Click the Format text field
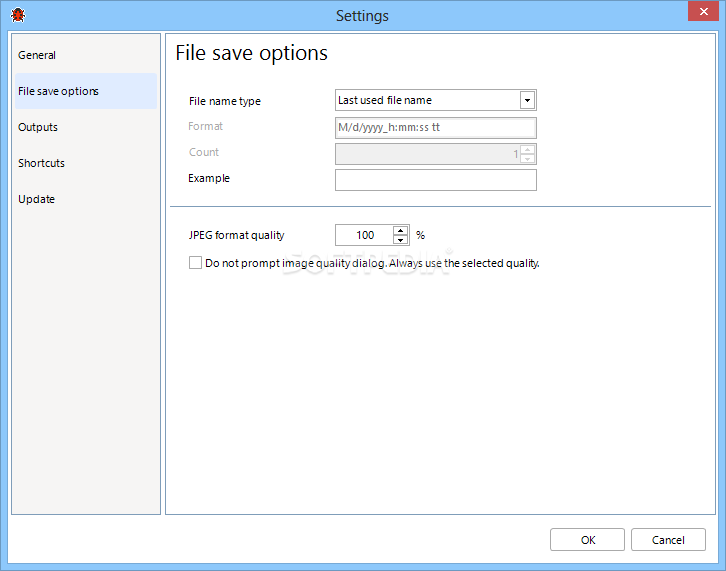This screenshot has width=726, height=571. [x=435, y=128]
